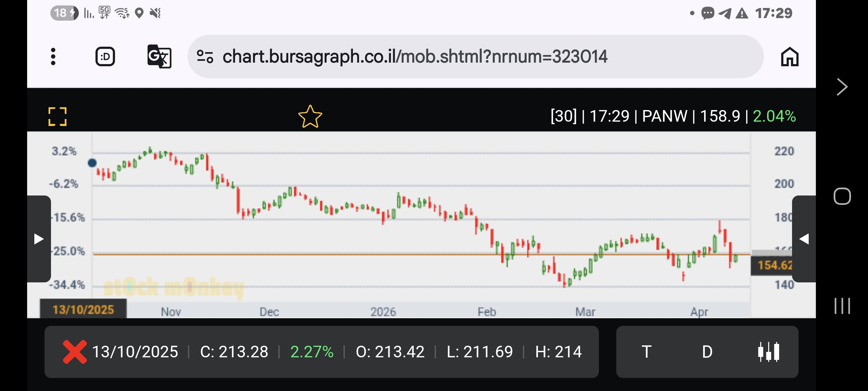The height and width of the screenshot is (391, 868).
Task: Open Android recent apps button
Action: (842, 306)
